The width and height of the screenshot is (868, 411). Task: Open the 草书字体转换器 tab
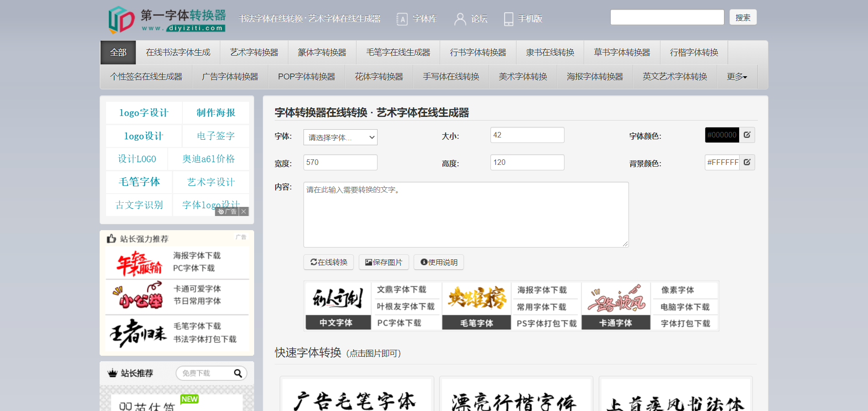(622, 53)
